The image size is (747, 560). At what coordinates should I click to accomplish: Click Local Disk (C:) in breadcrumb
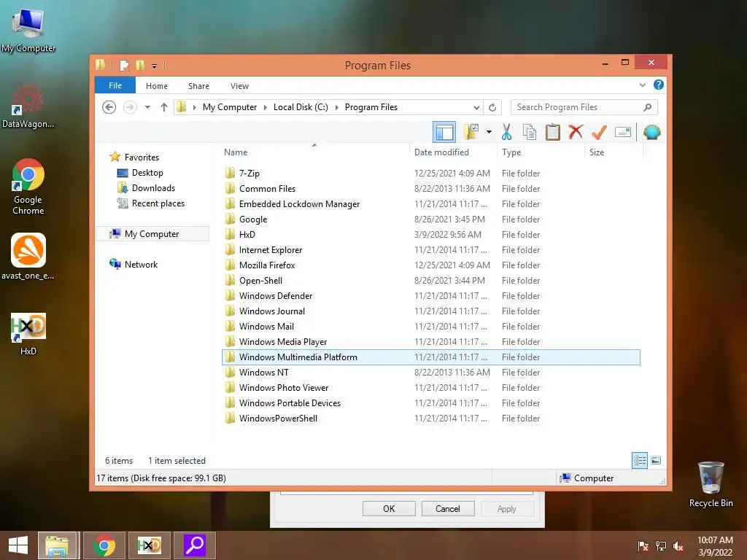301,107
